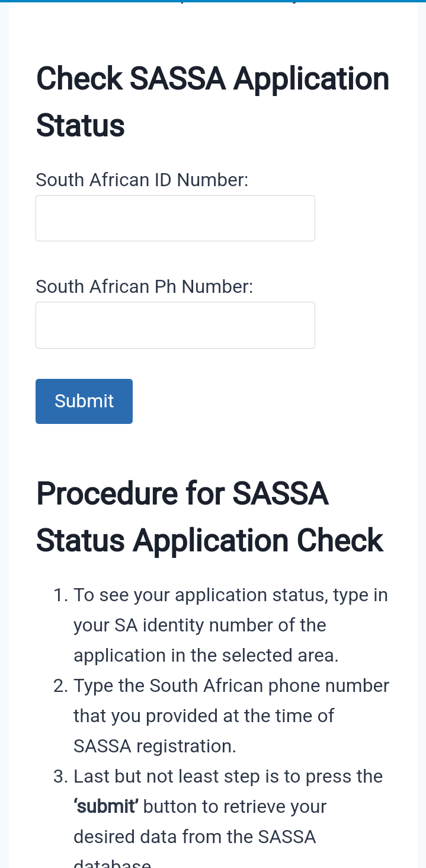
Task: Click the partially visible "database" text
Action: click(x=112, y=864)
